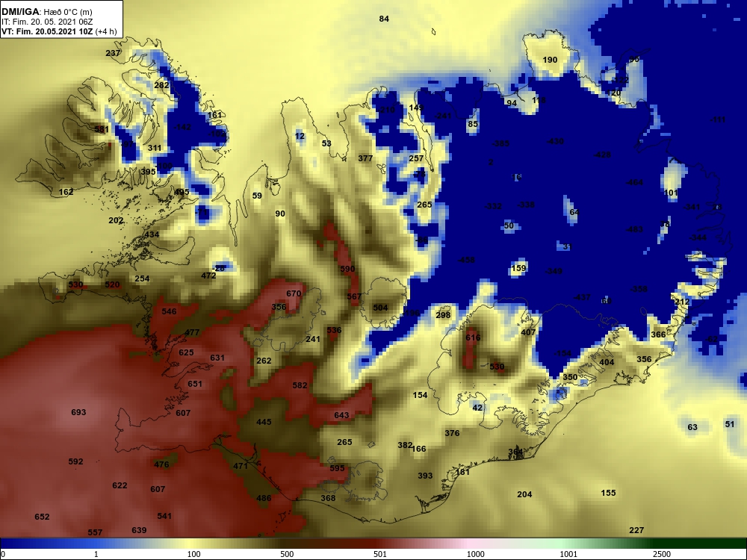Click the map value 368

click(328, 497)
